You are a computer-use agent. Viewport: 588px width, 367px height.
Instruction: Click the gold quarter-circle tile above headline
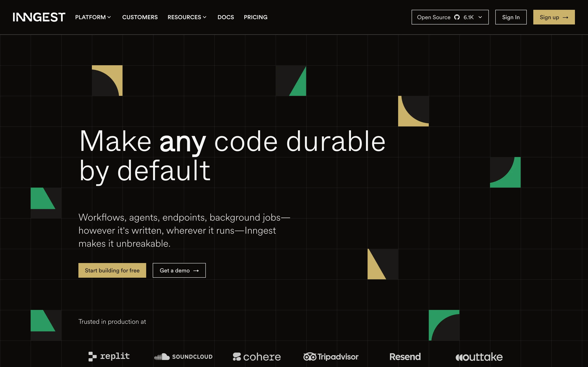[107, 81]
